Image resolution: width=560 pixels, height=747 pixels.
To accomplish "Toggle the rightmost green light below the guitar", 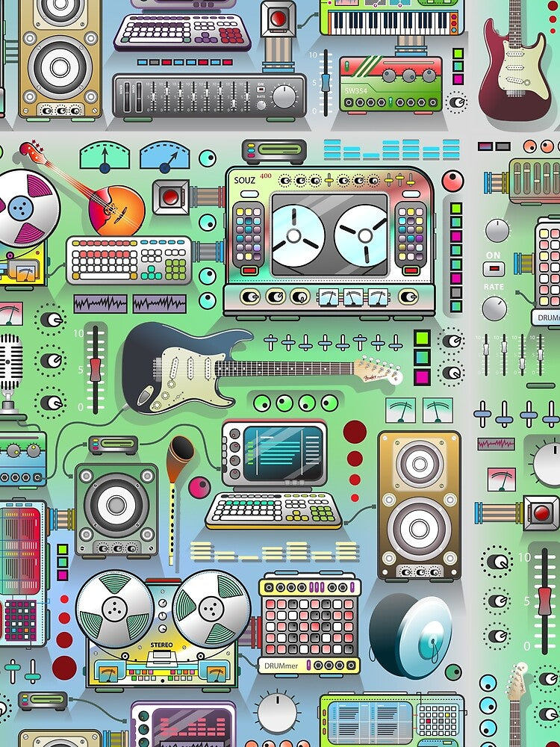I will [329, 403].
